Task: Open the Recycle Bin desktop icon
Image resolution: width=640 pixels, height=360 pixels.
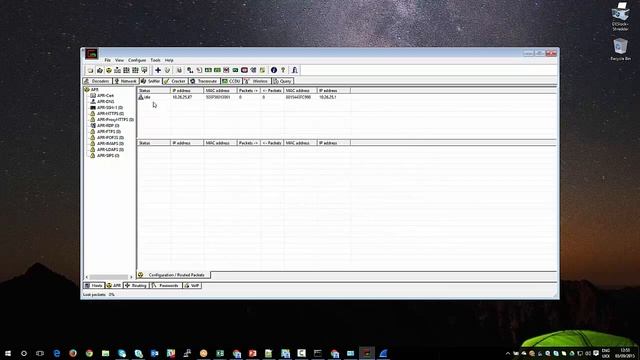Action: pyautogui.click(x=620, y=50)
